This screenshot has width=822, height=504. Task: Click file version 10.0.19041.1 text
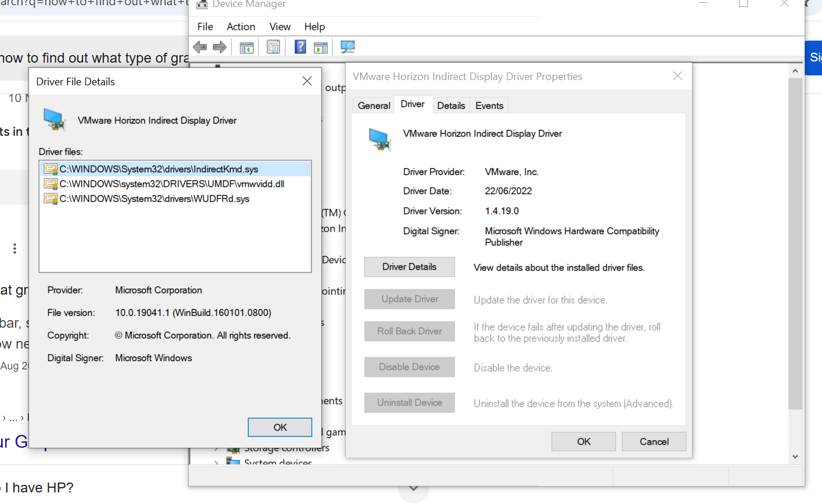[x=193, y=313]
